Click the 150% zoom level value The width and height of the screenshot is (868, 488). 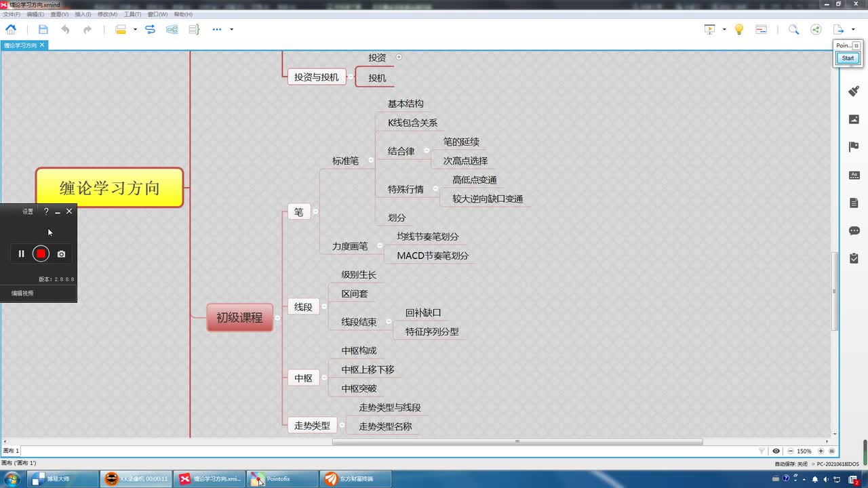[x=804, y=451]
